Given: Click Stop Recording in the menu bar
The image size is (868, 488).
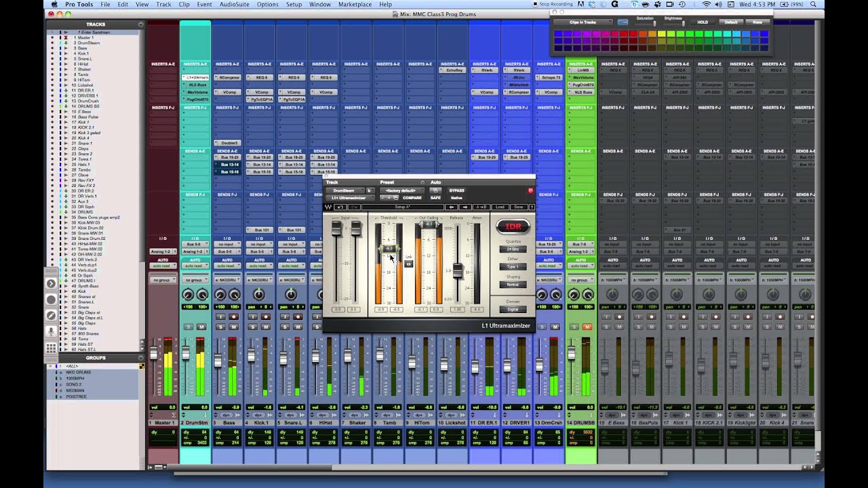Looking at the screenshot, I should click(552, 4).
